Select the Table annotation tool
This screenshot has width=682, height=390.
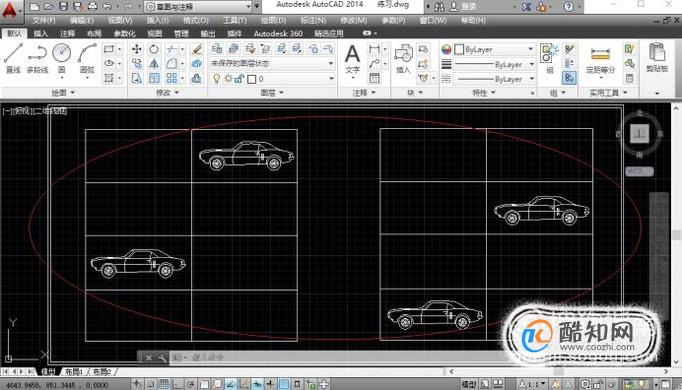point(374,78)
